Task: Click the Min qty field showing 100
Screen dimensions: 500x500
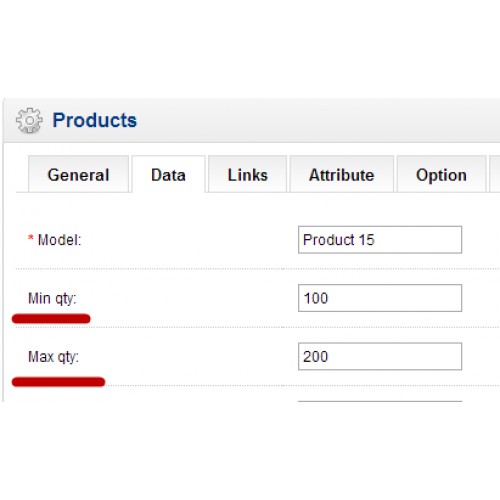Action: coord(380,298)
